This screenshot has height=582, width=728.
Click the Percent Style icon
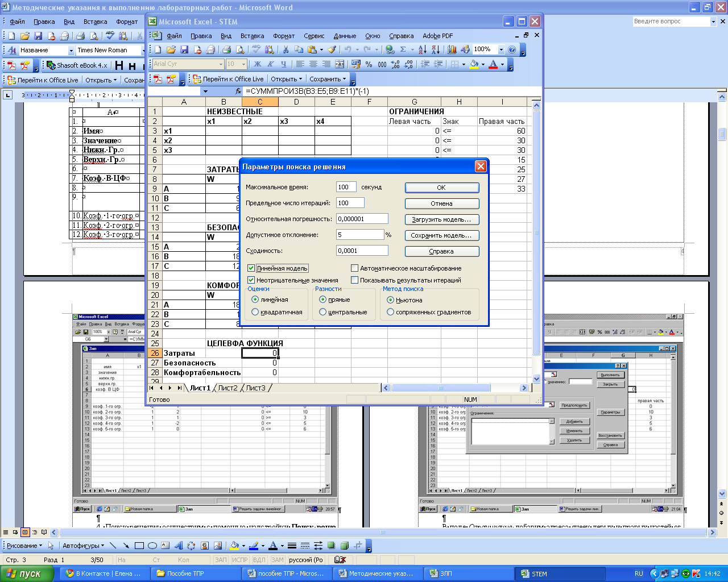(369, 64)
